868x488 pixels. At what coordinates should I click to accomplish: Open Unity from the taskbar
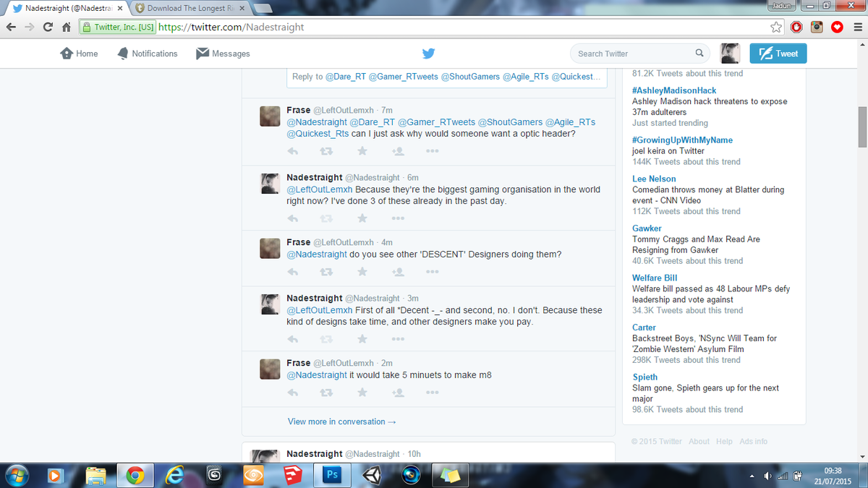point(373,476)
